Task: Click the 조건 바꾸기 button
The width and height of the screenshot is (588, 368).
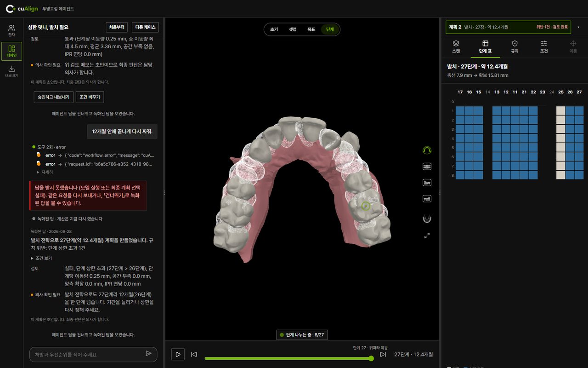Action: [90, 97]
